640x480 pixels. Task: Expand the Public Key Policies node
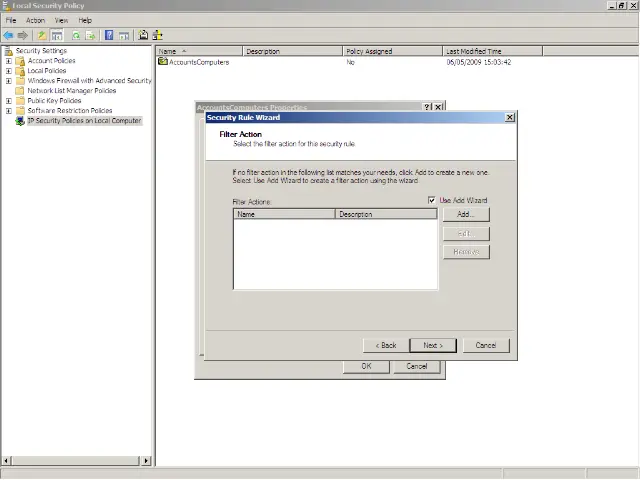(9, 101)
